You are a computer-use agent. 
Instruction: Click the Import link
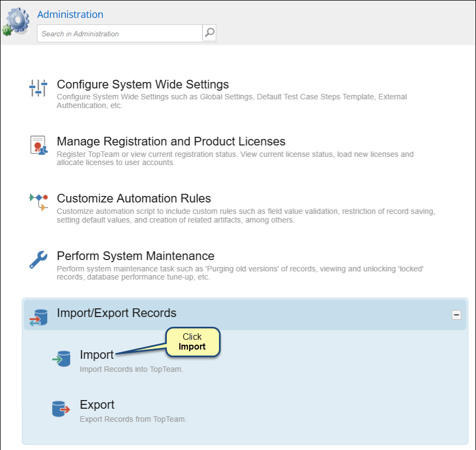click(97, 355)
